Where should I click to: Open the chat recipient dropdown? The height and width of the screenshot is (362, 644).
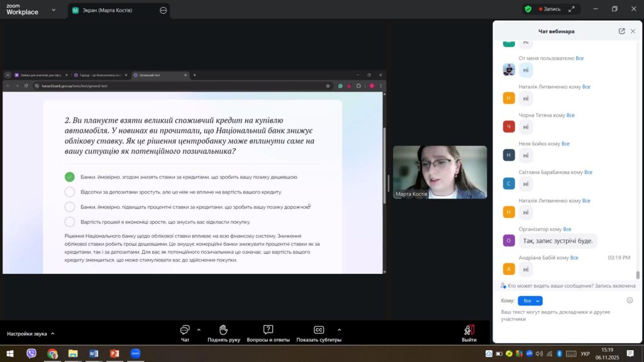click(530, 301)
